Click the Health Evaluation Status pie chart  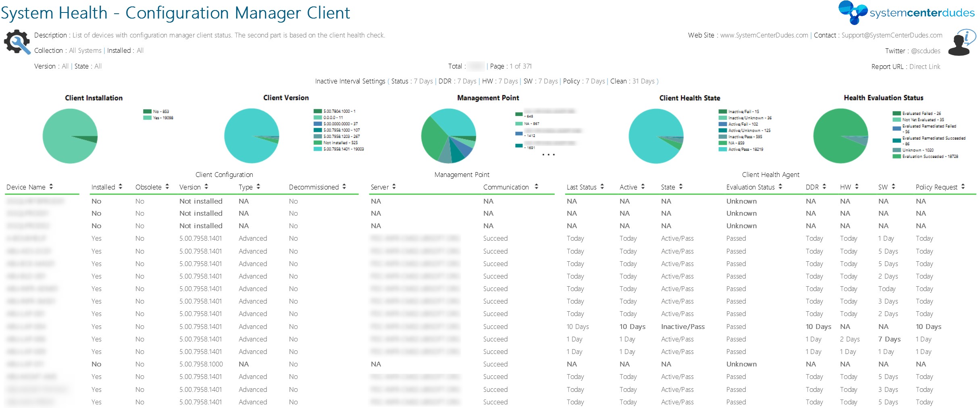click(x=841, y=136)
